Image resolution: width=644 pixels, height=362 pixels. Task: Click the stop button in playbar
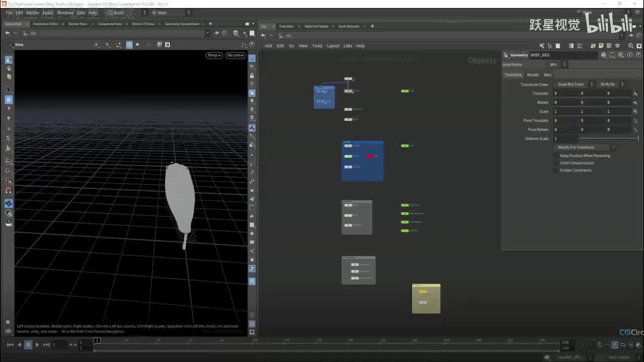tap(28, 344)
